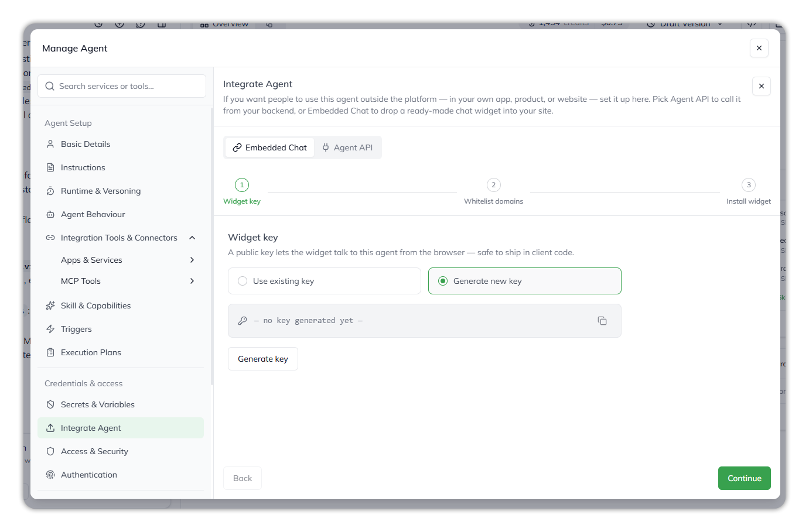Viewport: 809px width, 532px height.
Task: Open the Authentication page
Action: (x=121, y=475)
